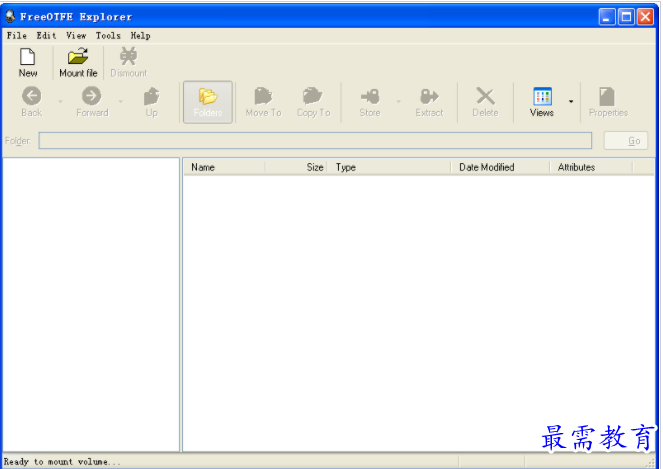Image resolution: width=663 pixels, height=469 pixels.
Task: Click the Copy To icon
Action: [312, 96]
